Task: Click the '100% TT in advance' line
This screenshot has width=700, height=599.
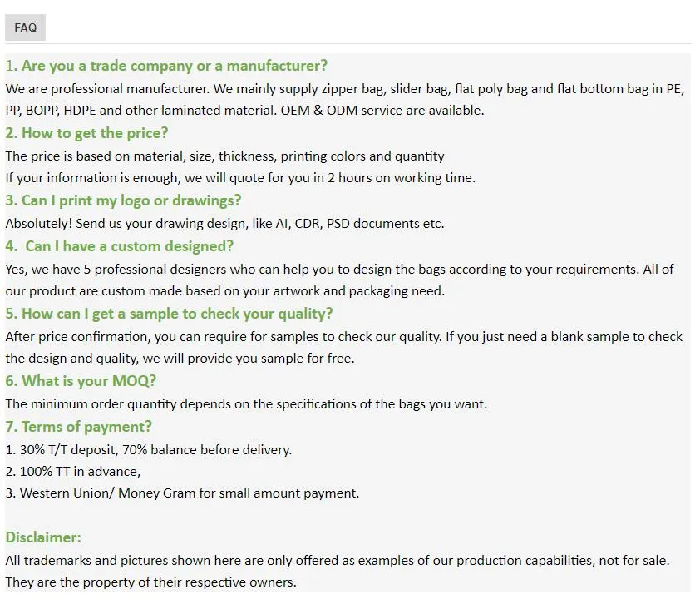Action: (x=73, y=472)
